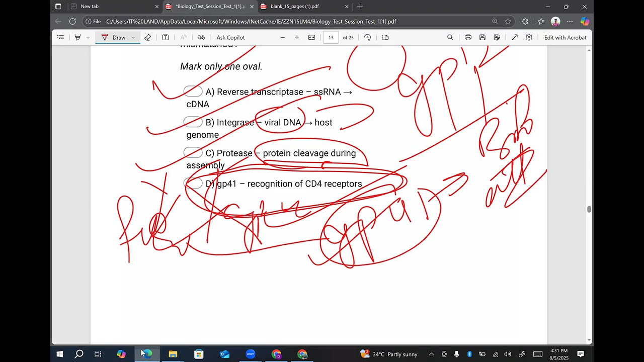This screenshot has width=644, height=362.
Task: Click the page number input field
Action: [x=331, y=37]
